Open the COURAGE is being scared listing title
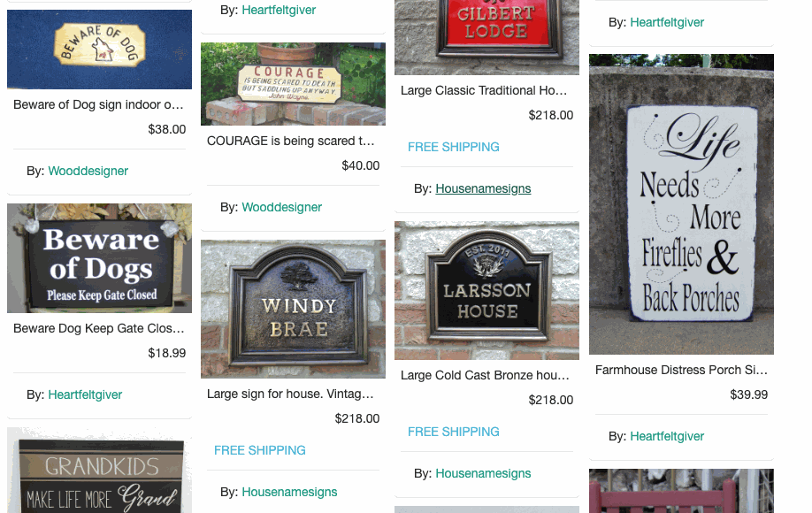Screen dimensions: 812x513 (290, 141)
